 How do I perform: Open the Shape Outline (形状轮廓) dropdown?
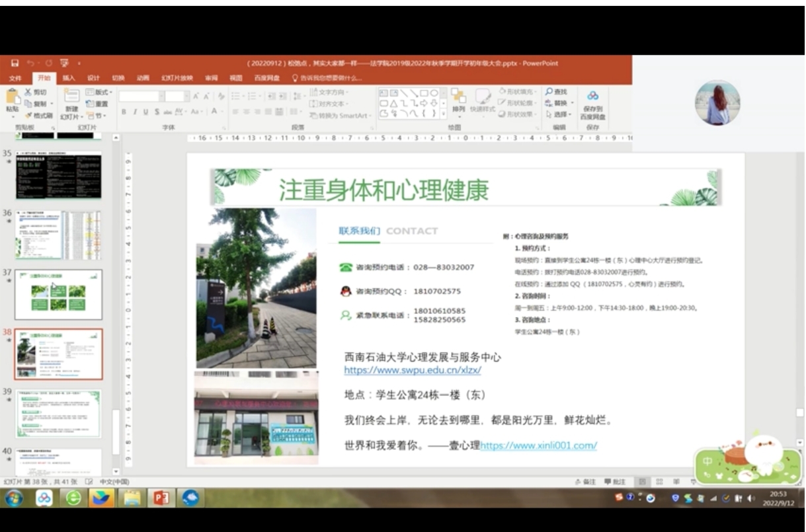coord(518,103)
